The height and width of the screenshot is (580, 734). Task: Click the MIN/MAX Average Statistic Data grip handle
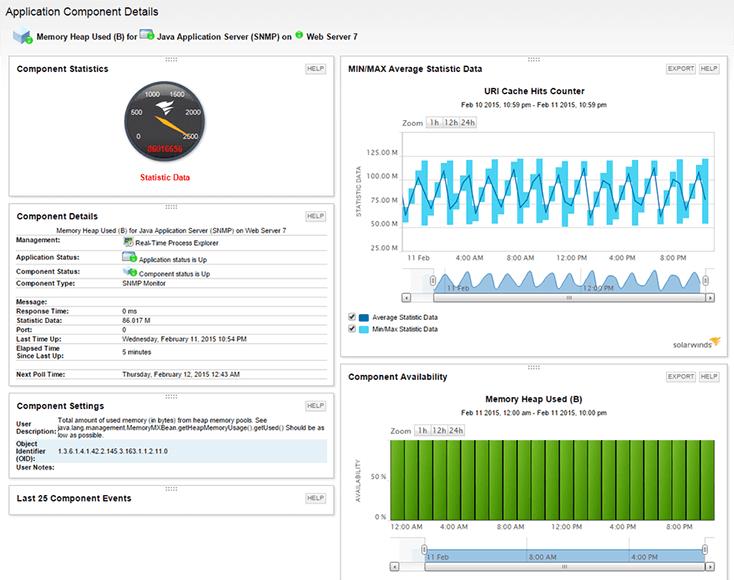[534, 59]
